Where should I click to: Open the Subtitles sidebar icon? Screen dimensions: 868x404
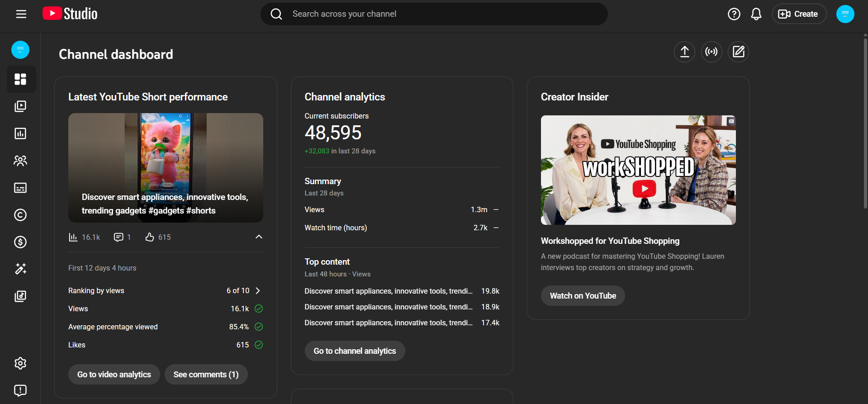(x=20, y=188)
